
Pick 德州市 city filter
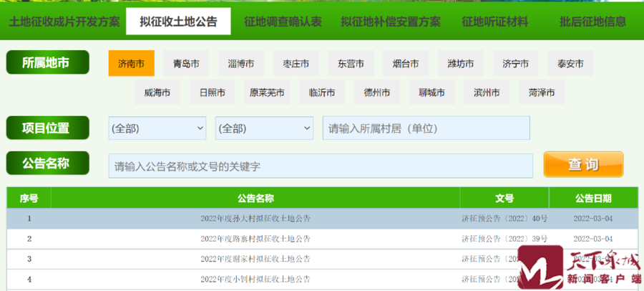(x=377, y=92)
